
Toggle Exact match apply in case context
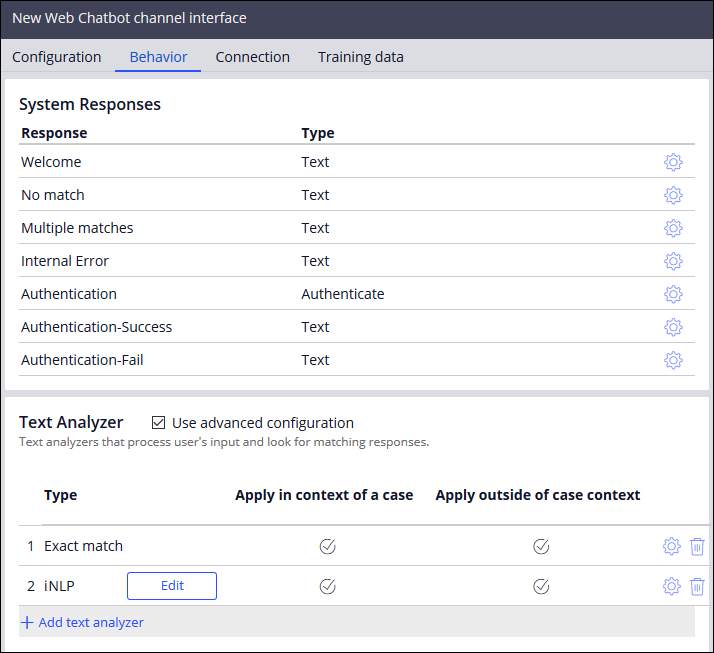point(327,546)
